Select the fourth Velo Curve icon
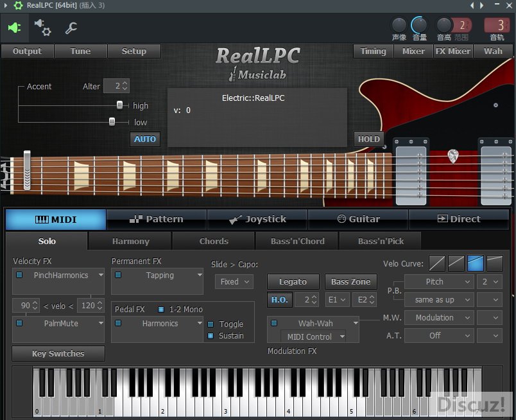Viewport: 516px width, 420px height. click(x=494, y=263)
